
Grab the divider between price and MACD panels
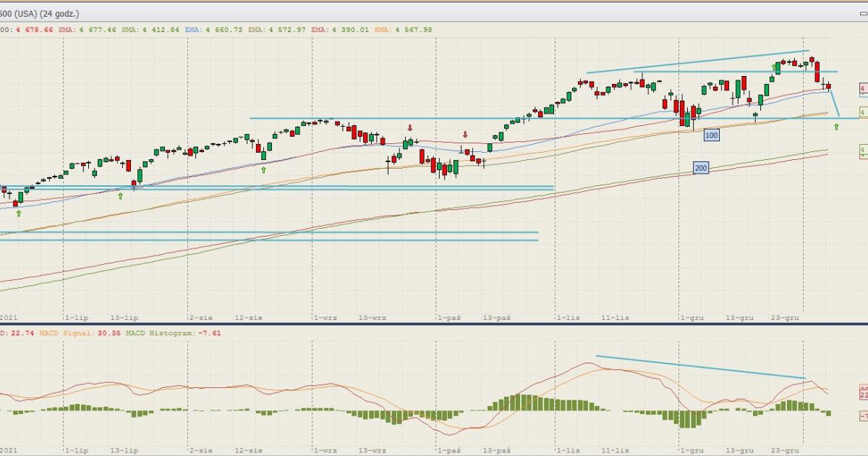434,324
